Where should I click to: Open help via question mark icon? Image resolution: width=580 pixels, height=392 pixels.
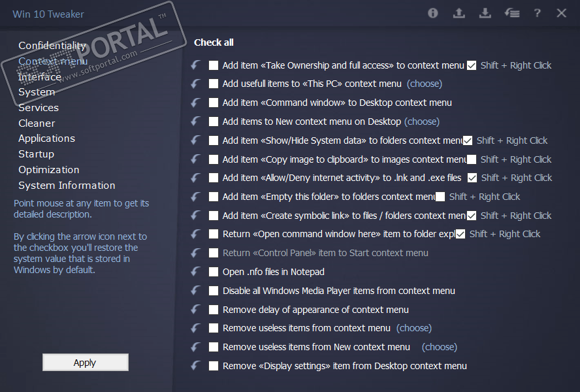click(537, 14)
